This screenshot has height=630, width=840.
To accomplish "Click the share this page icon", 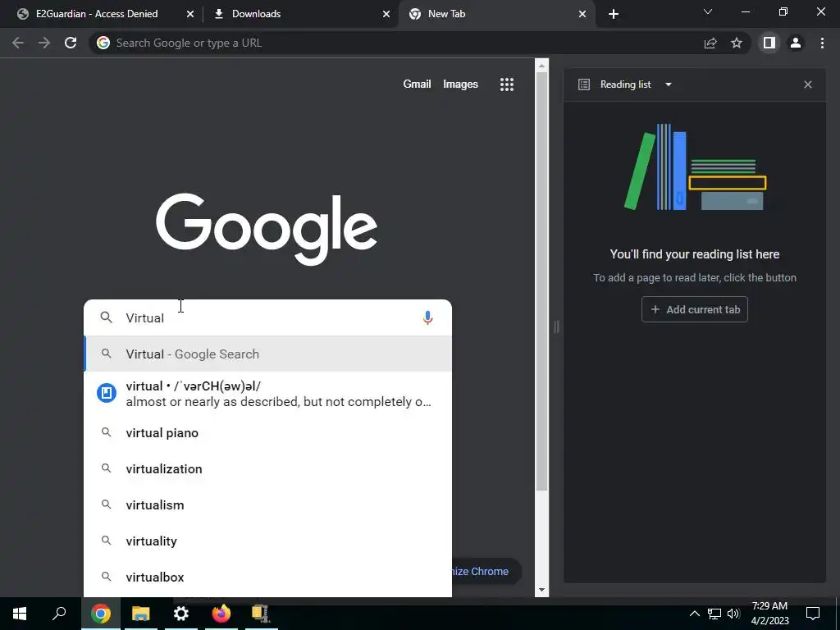I will tap(710, 43).
